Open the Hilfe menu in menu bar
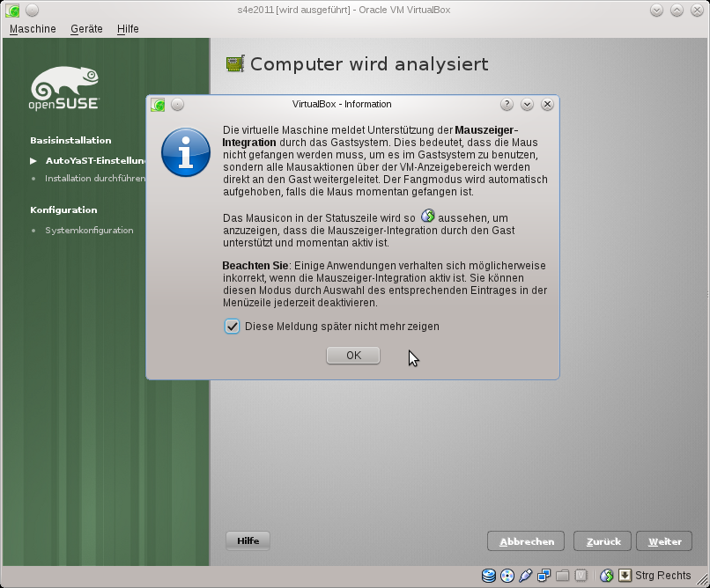 [128, 29]
